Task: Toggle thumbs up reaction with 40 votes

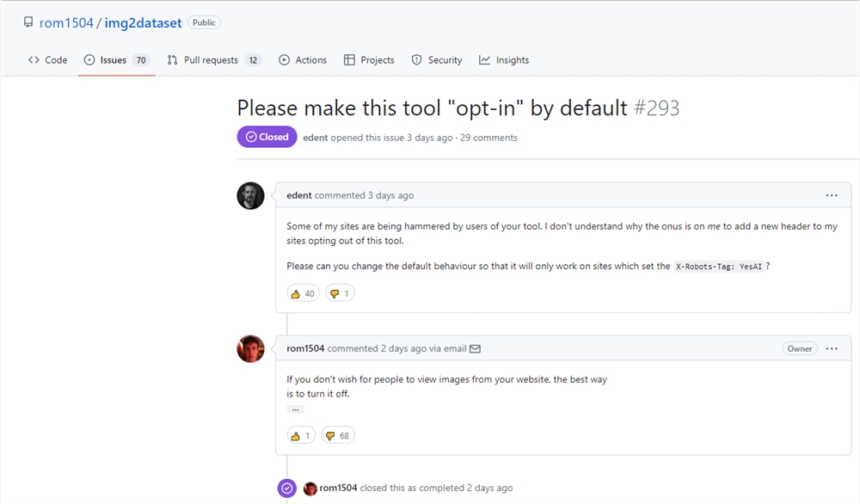Action: (302, 293)
